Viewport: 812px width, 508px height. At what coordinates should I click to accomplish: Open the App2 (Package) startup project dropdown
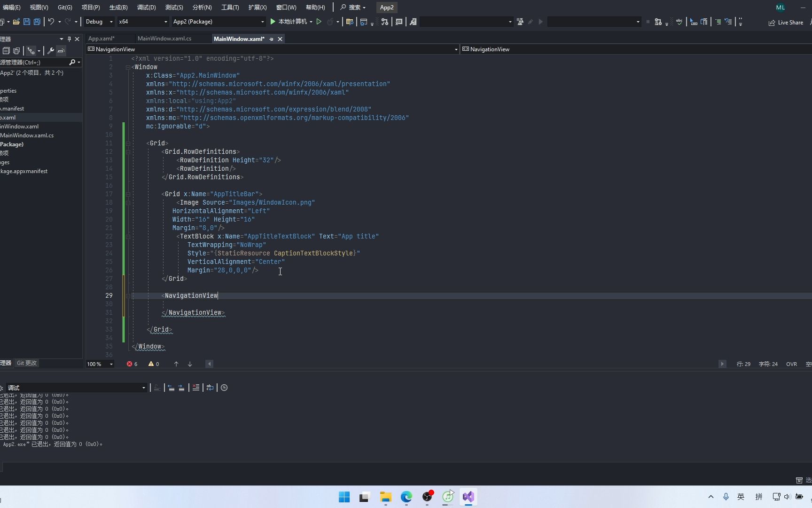click(219, 22)
